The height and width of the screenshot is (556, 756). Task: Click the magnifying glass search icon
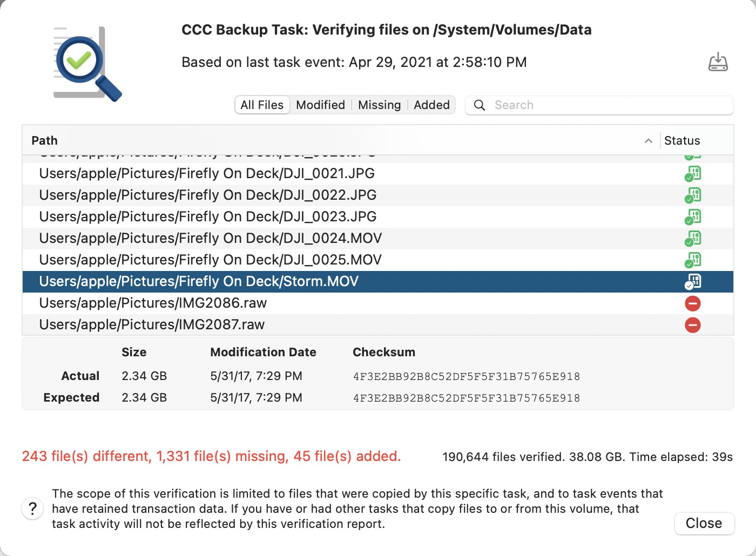[480, 105]
